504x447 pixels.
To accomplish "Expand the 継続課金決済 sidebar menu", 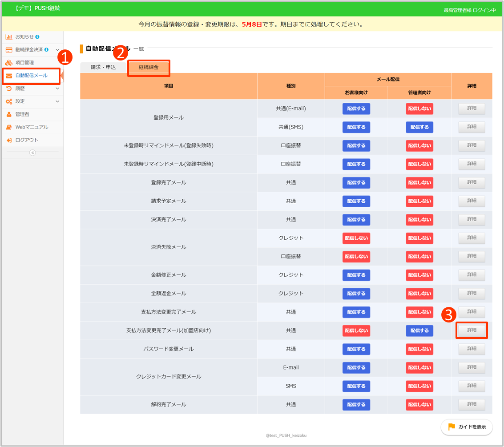I will point(57,49).
